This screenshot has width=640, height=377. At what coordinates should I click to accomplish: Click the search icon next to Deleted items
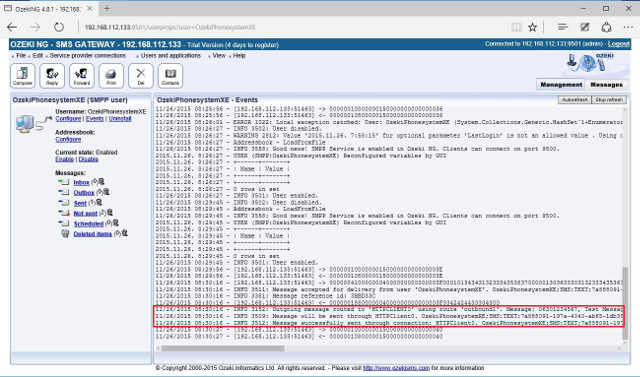[124, 233]
